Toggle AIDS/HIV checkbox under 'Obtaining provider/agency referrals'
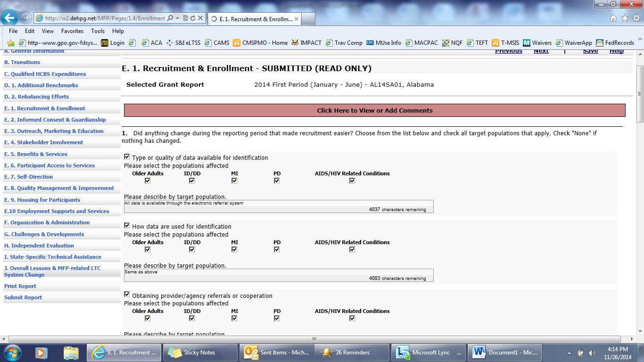 click(352, 318)
